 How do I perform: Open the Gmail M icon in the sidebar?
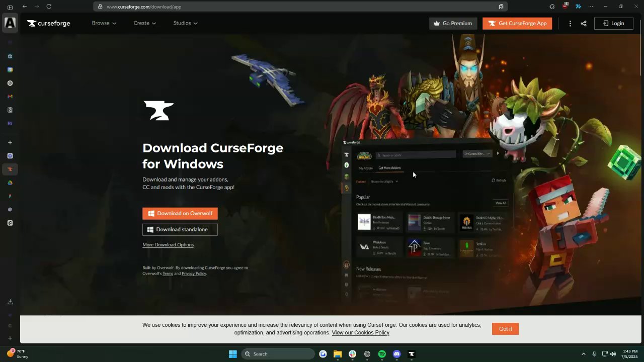10,97
